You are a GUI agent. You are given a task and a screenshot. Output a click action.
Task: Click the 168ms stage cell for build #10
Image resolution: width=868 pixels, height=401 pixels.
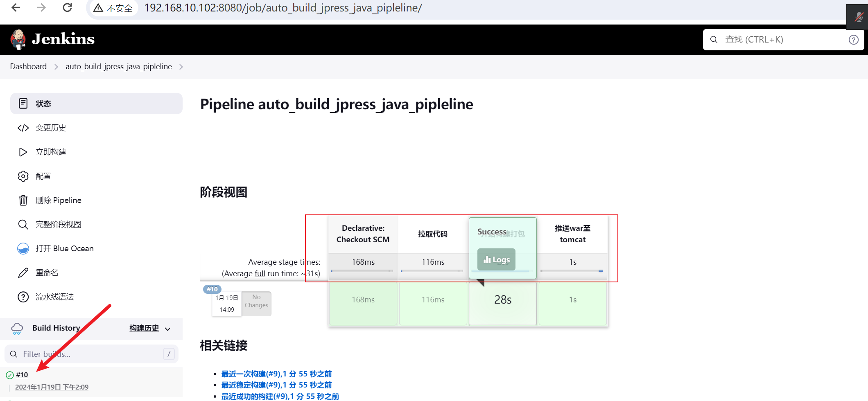(363, 304)
